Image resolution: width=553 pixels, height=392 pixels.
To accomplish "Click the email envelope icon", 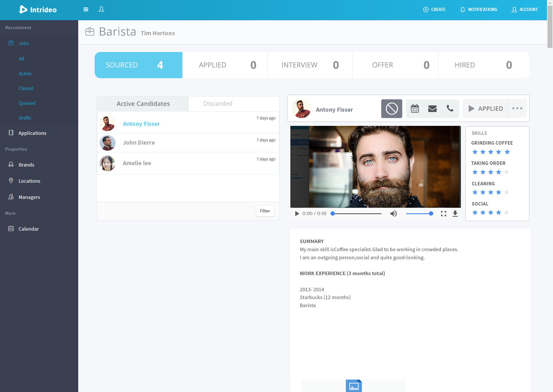I will point(432,109).
